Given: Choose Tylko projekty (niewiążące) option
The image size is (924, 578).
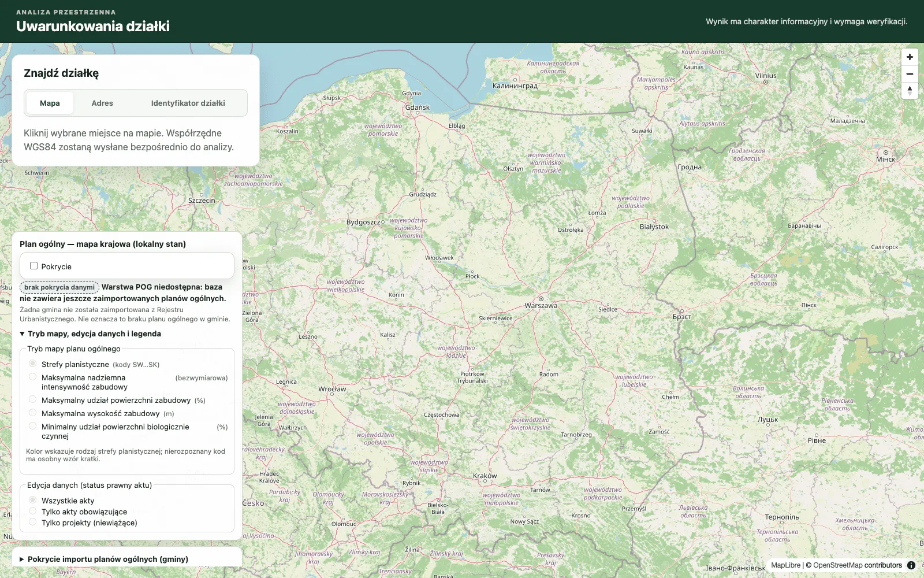Looking at the screenshot, I should (x=33, y=522).
